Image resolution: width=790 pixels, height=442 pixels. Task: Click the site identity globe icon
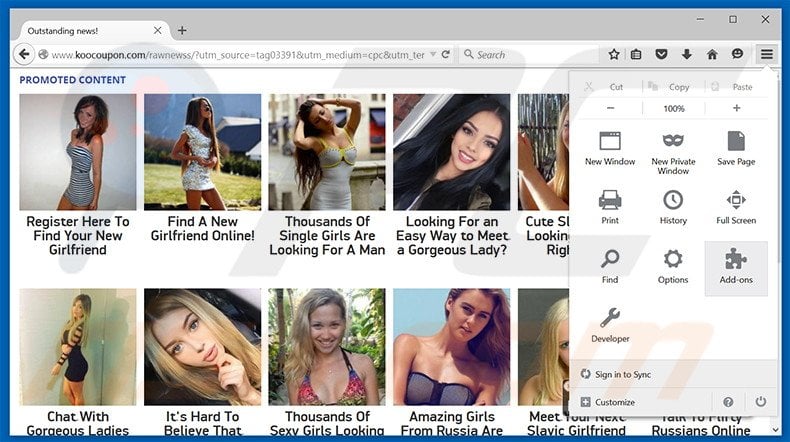click(x=43, y=54)
